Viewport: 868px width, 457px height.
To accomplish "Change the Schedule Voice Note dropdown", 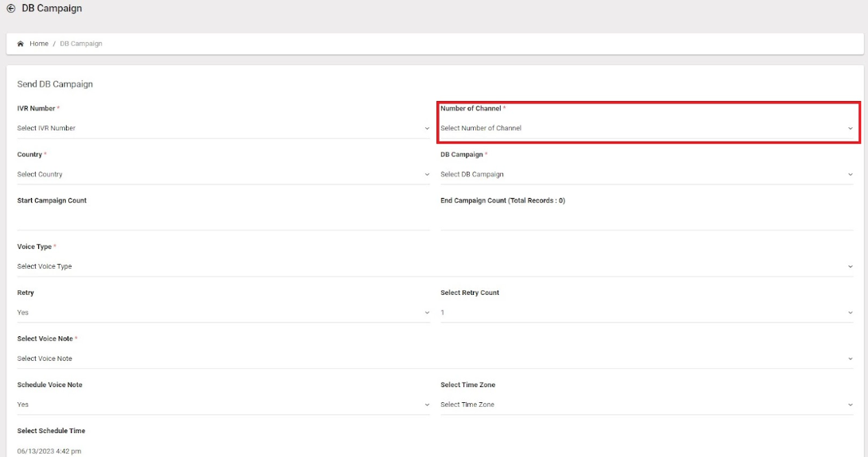I will (x=223, y=405).
